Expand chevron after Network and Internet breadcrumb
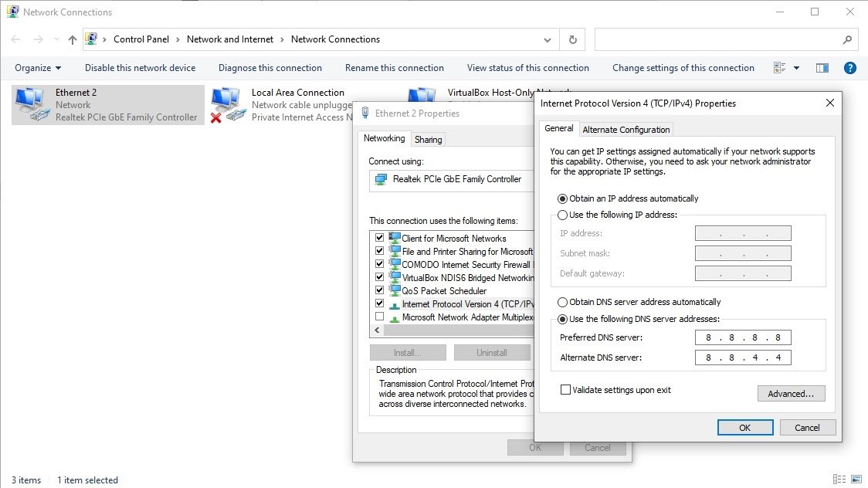 [282, 39]
